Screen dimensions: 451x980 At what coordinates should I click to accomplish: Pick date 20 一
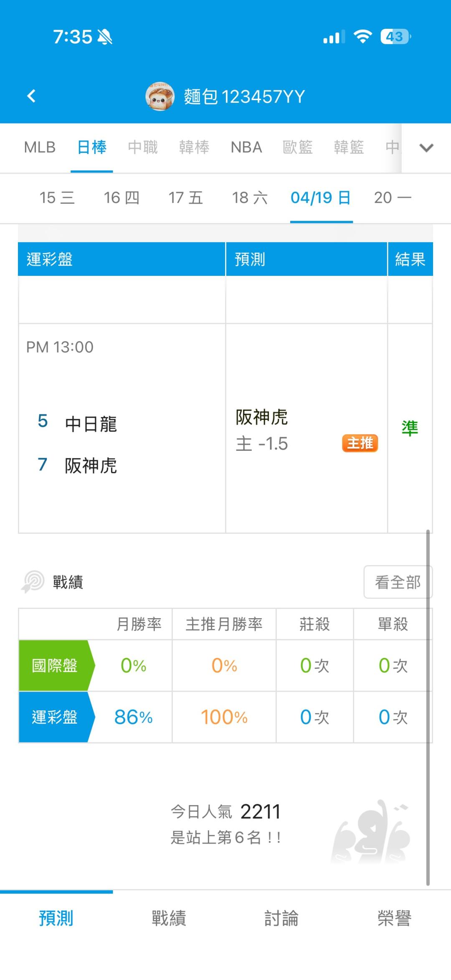pyautogui.click(x=393, y=198)
